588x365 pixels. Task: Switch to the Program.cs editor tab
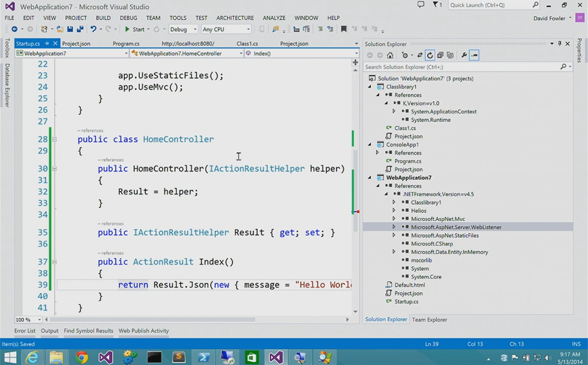(126, 44)
